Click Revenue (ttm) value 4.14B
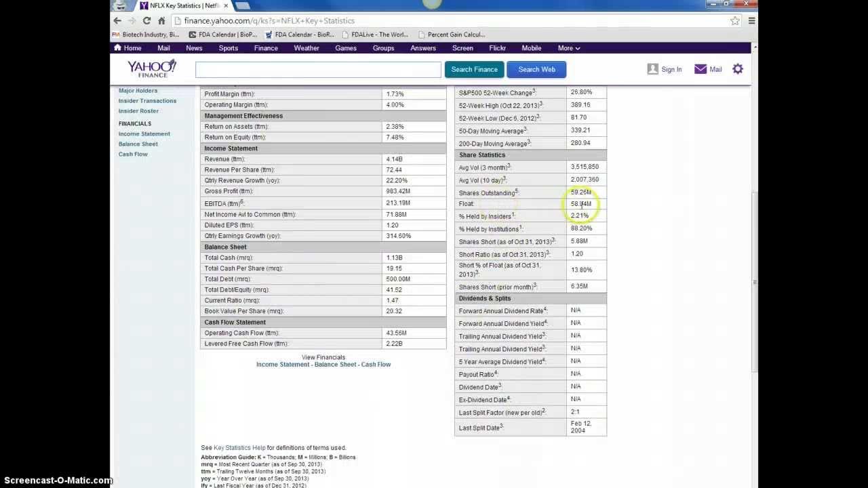Screen dimensions: 868x488 (414, 159)
